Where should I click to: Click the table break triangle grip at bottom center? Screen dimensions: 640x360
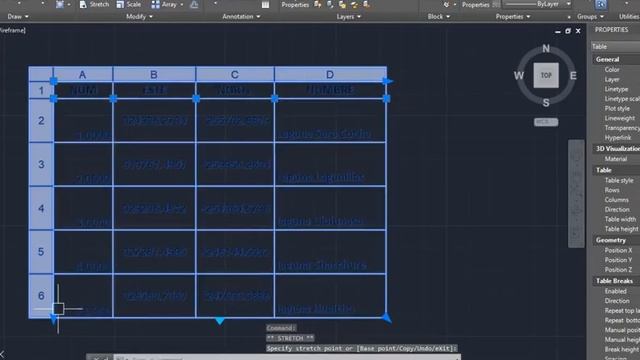click(x=220, y=321)
